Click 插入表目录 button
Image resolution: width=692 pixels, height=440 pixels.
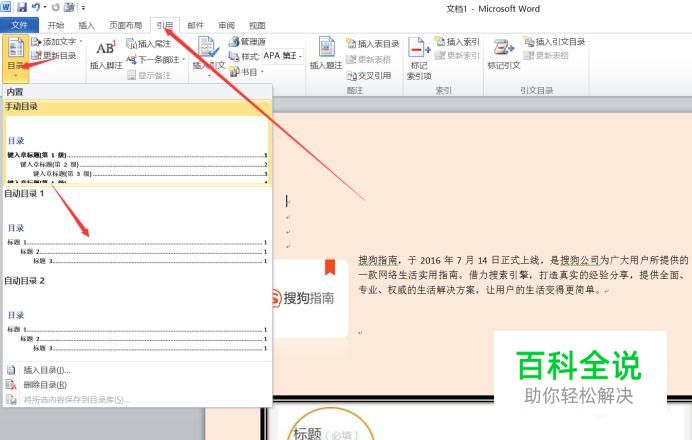[x=373, y=44]
